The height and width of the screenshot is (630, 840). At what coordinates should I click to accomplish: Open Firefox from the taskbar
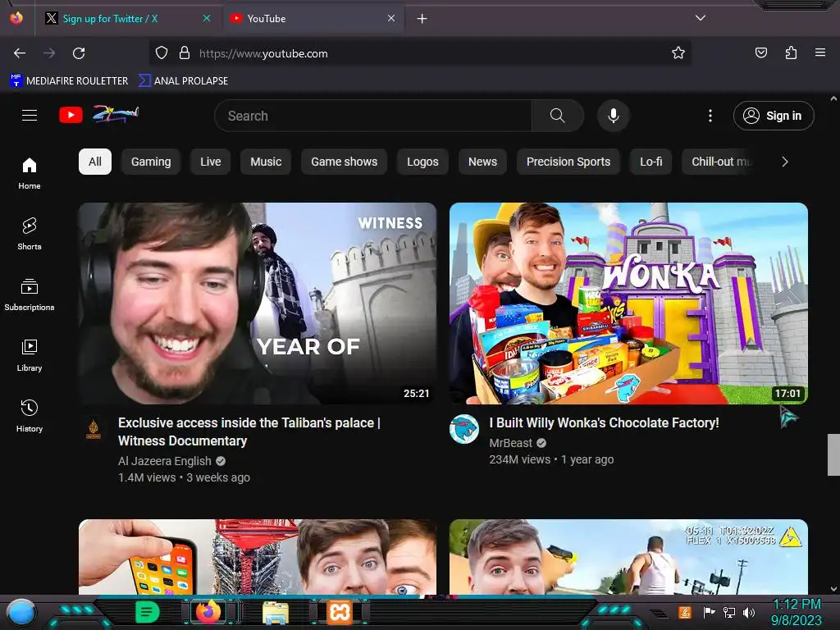[208, 612]
